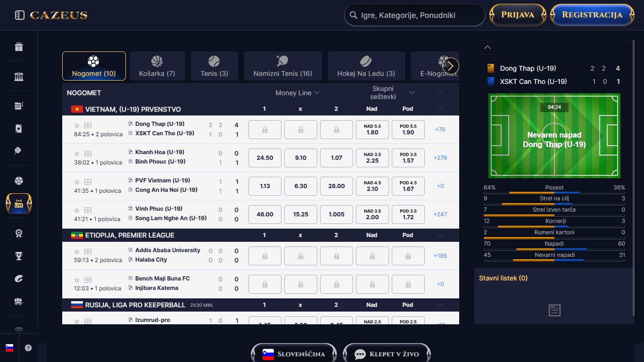
Task: Open match statistics icon for PVF Vietnam row
Action: point(88,182)
